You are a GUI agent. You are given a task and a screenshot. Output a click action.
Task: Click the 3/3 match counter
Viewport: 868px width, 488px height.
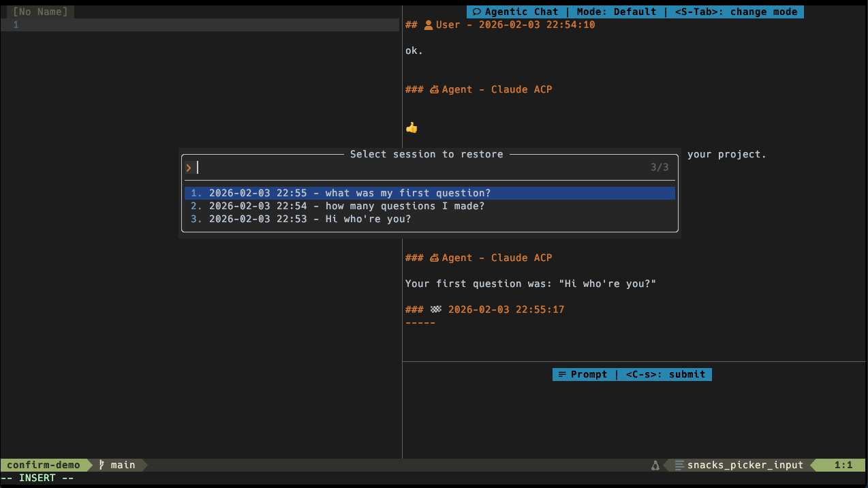pyautogui.click(x=660, y=167)
